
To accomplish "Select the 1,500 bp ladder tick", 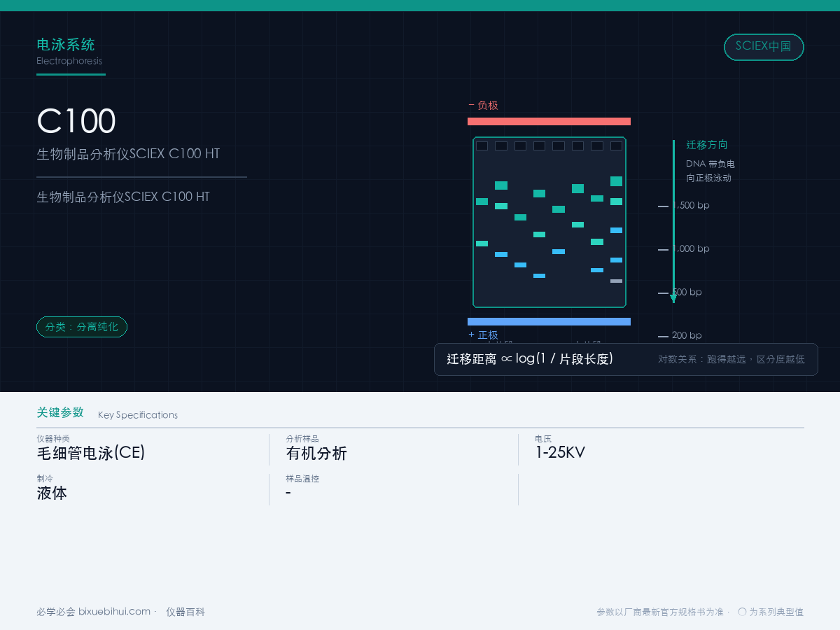I will (x=663, y=206).
